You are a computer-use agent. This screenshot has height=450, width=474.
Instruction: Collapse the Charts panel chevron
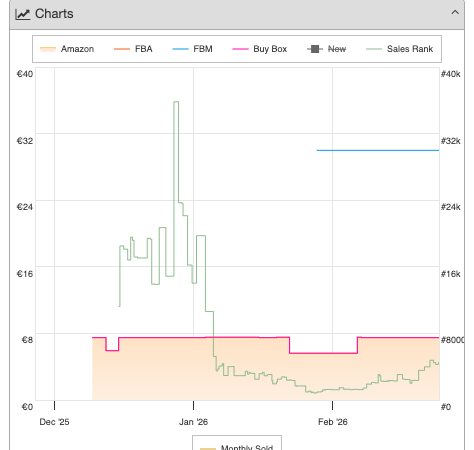pyautogui.click(x=455, y=13)
